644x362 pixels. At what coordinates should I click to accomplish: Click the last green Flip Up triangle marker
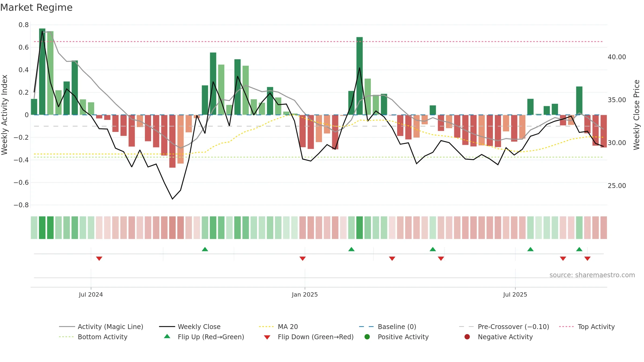tap(579, 249)
